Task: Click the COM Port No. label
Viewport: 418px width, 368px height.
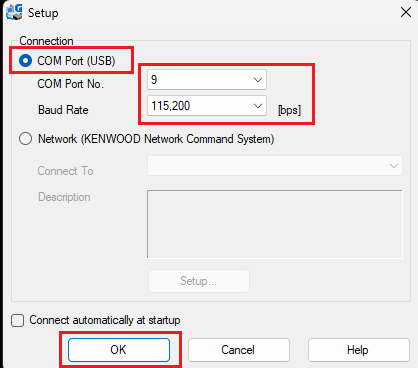Action: click(x=71, y=84)
